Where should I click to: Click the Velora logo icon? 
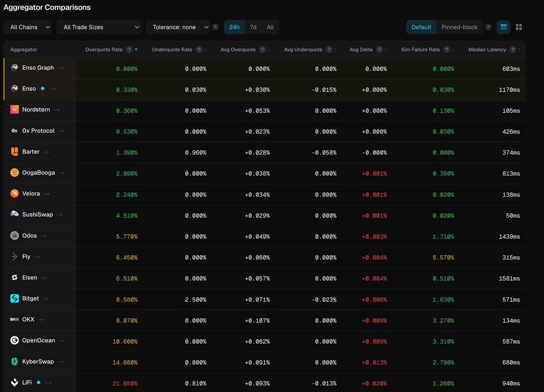[15, 194]
